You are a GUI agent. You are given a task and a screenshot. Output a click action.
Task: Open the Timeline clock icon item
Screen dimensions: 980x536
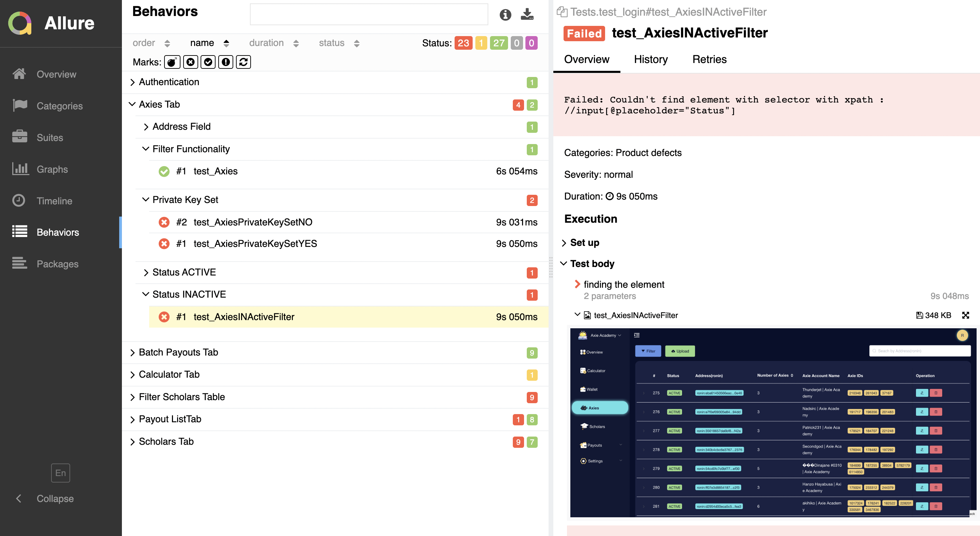54,201
